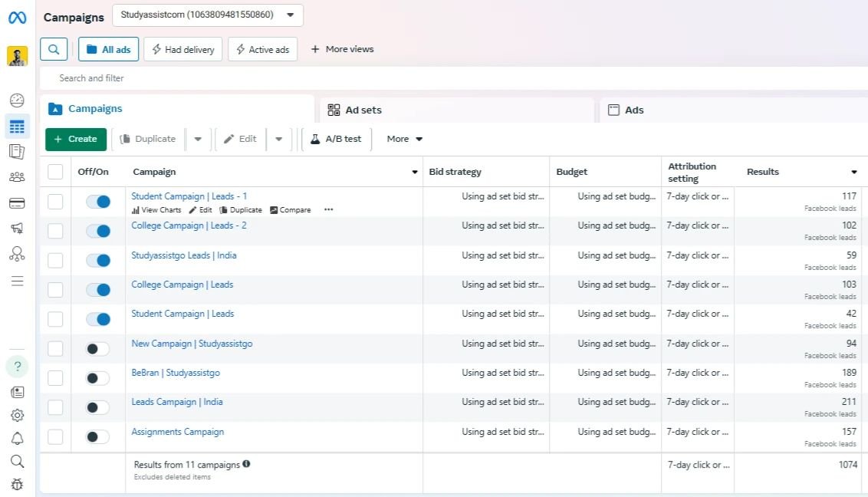Select the Active ads view
Image resolution: width=868 pixels, height=497 pixels.
(x=262, y=49)
